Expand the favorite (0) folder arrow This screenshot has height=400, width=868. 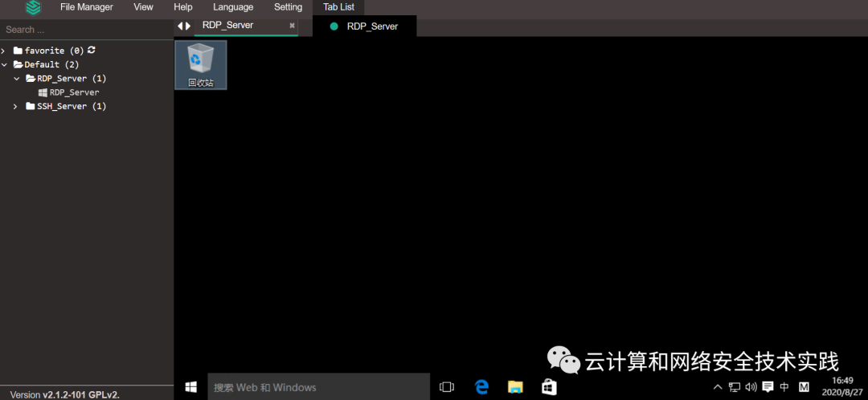pos(4,51)
